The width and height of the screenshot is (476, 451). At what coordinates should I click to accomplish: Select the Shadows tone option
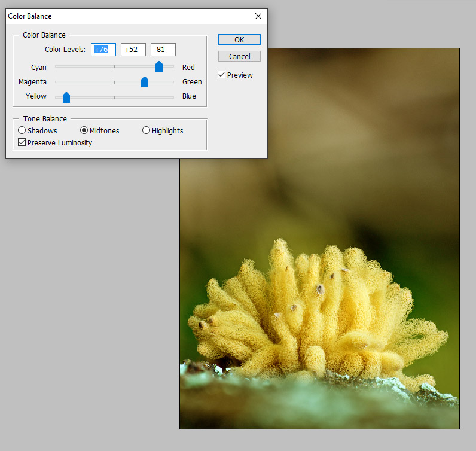[22, 130]
